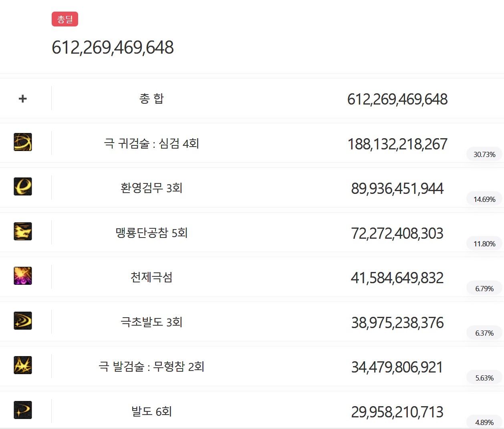Click the 188,132,218,267 damage value
504x429 pixels.
397,144
